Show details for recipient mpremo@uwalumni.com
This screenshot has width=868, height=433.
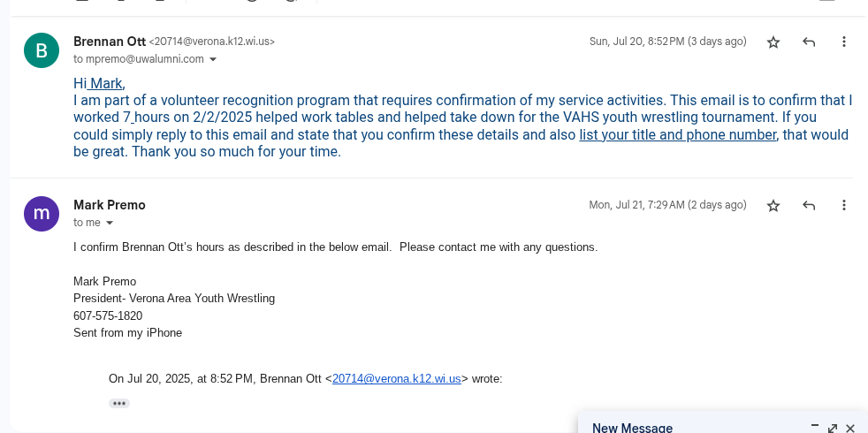[213, 59]
